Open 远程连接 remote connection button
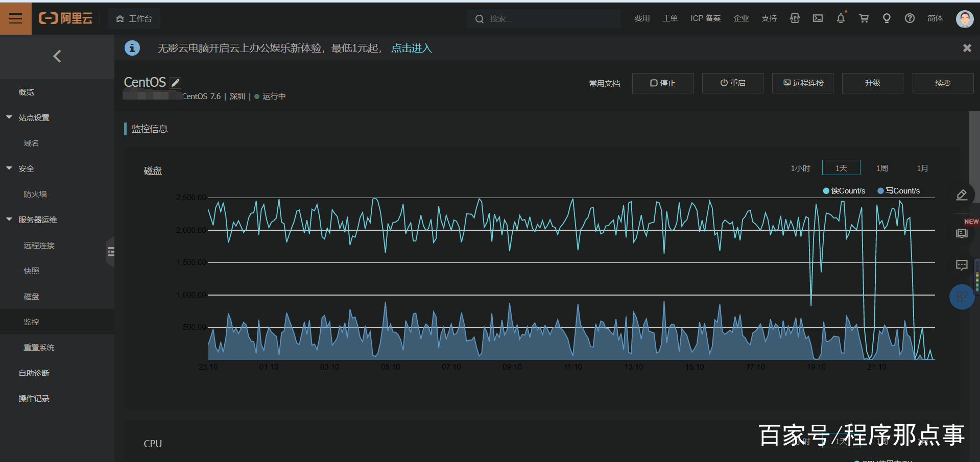 point(803,83)
